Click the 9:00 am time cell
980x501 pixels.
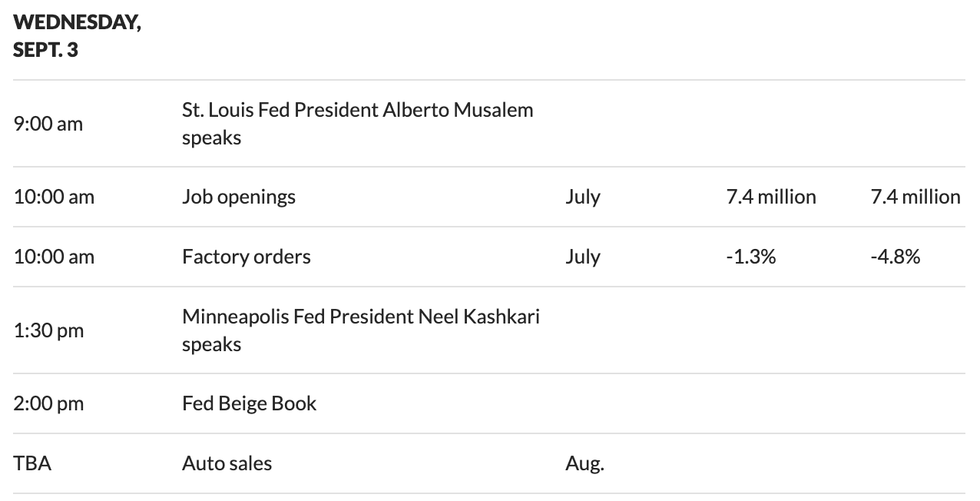tap(48, 124)
